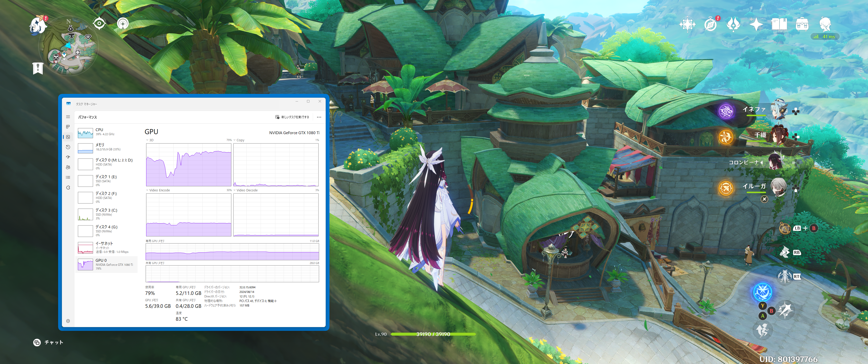The width and height of the screenshot is (868, 364).
Task: Click 新しいタスクを実行する button
Action: tap(292, 117)
